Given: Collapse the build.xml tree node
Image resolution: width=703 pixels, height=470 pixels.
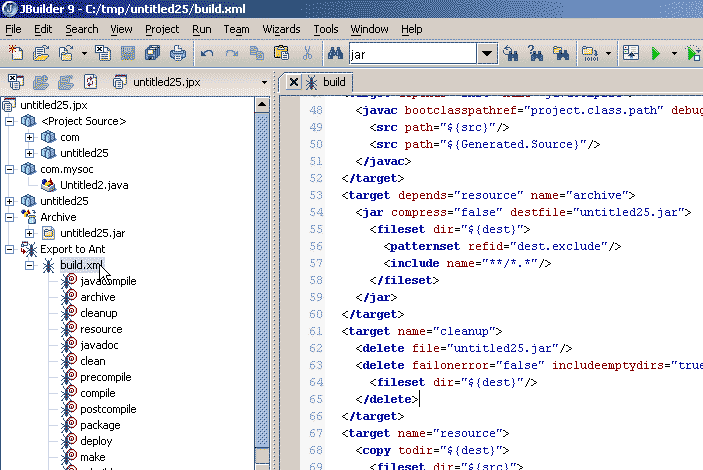Looking at the screenshot, I should 30,265.
